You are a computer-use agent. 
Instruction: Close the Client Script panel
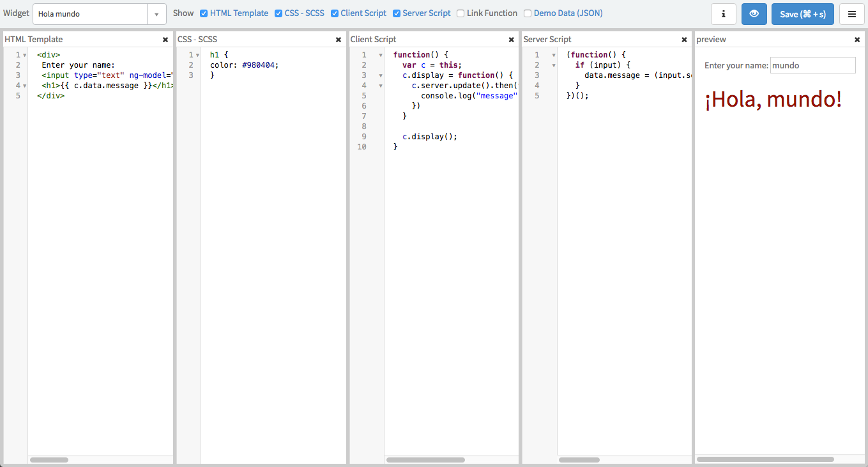[511, 40]
